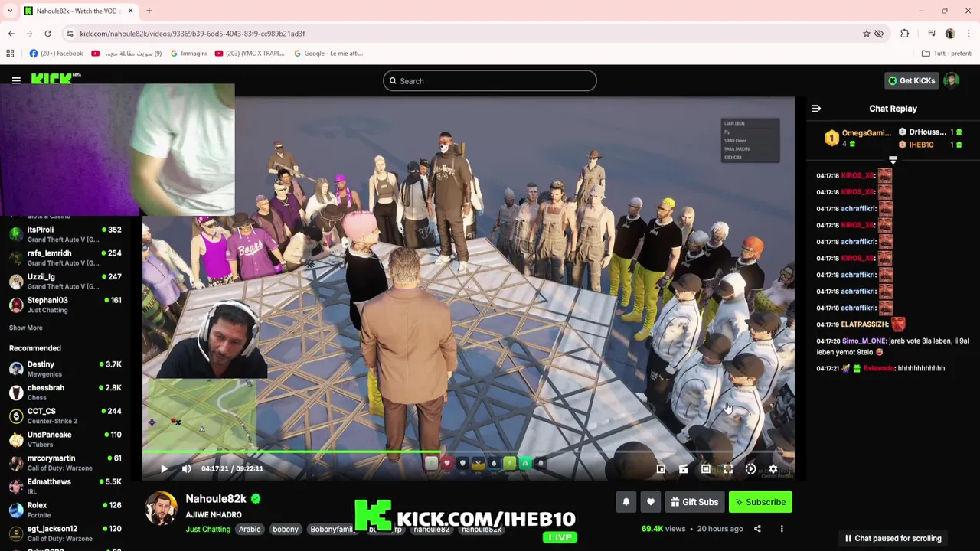Viewport: 980px width, 551px height.
Task: Mute the video volume speaker icon
Action: (186, 468)
